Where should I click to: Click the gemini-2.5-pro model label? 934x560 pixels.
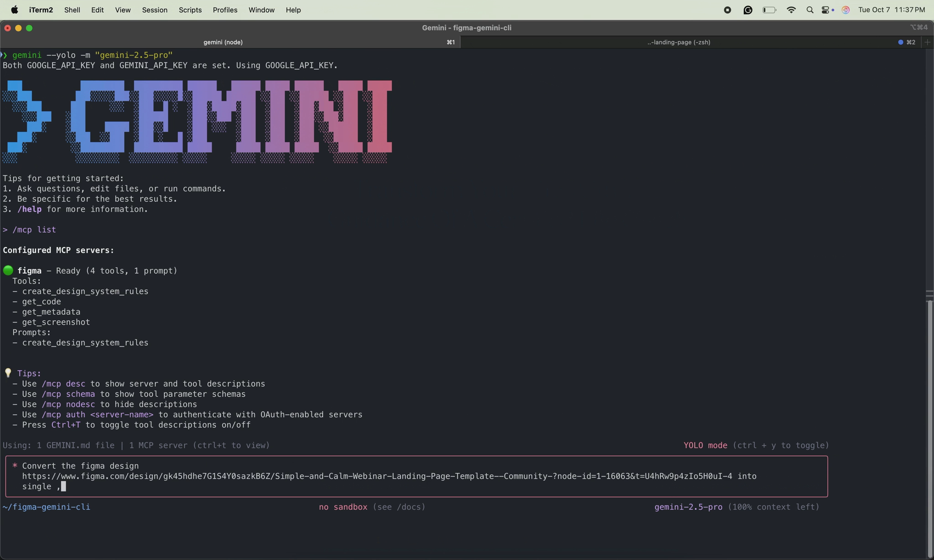pyautogui.click(x=689, y=507)
